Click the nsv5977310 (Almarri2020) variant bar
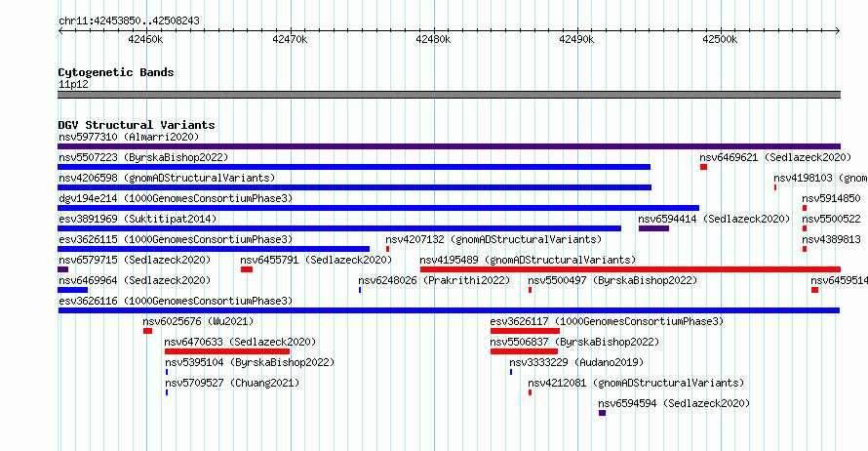 click(449, 146)
